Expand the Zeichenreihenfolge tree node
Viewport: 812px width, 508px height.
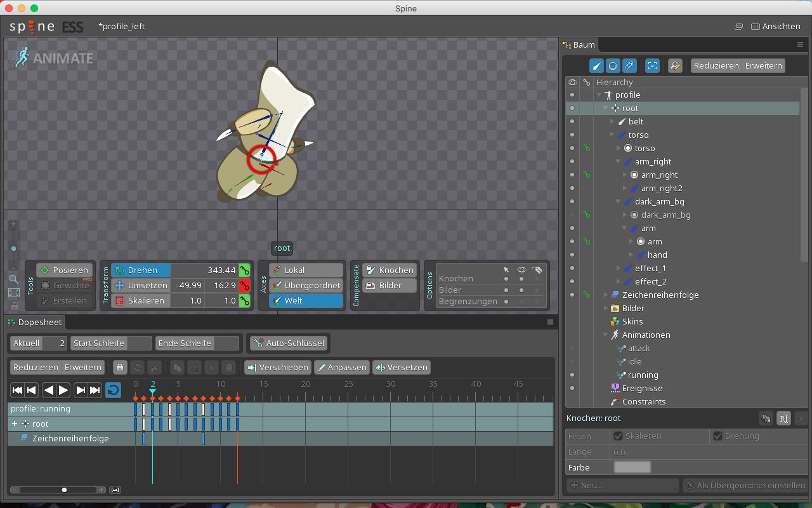[605, 295]
